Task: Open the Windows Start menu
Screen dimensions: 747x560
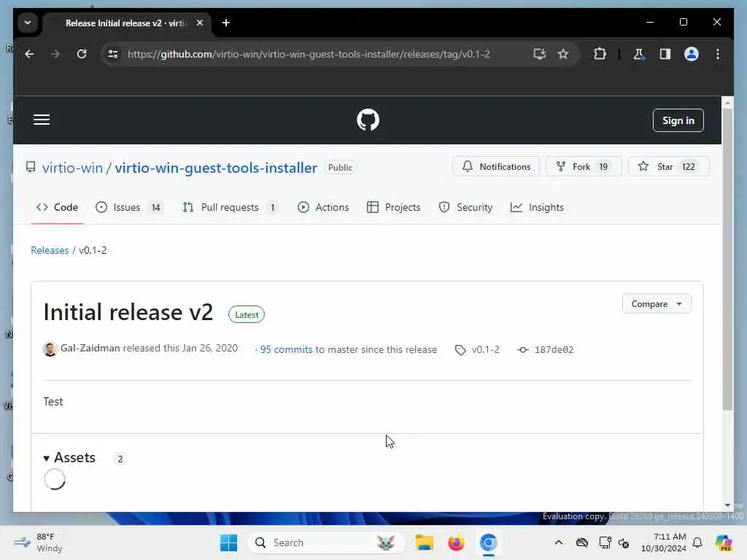Action: pyautogui.click(x=228, y=542)
